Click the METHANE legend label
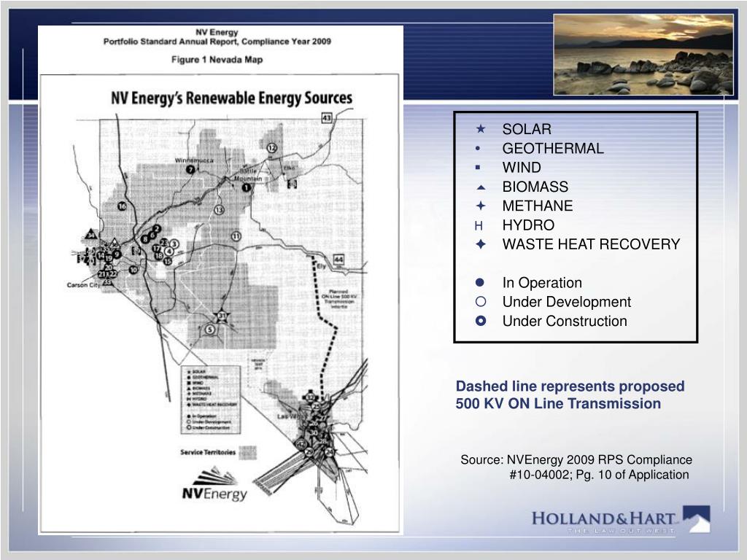The height and width of the screenshot is (560, 747). coord(538,206)
